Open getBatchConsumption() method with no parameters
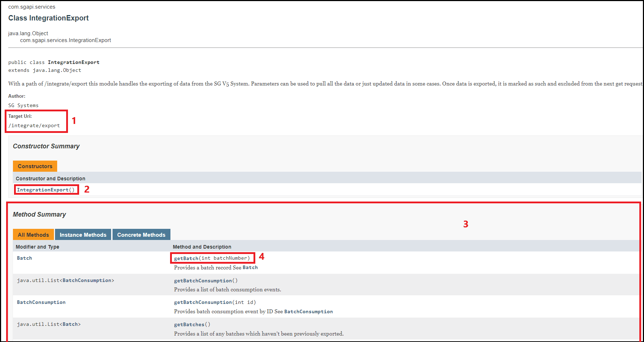The image size is (644, 342). tap(203, 281)
